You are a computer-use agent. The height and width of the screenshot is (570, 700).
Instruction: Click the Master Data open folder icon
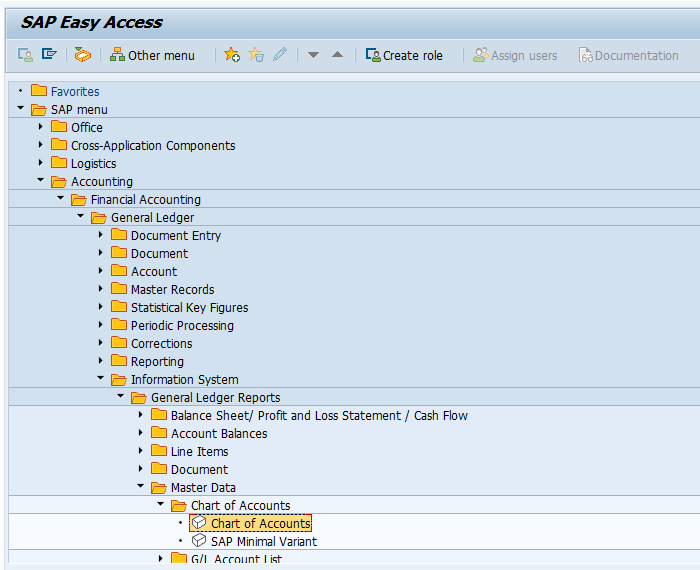click(158, 487)
